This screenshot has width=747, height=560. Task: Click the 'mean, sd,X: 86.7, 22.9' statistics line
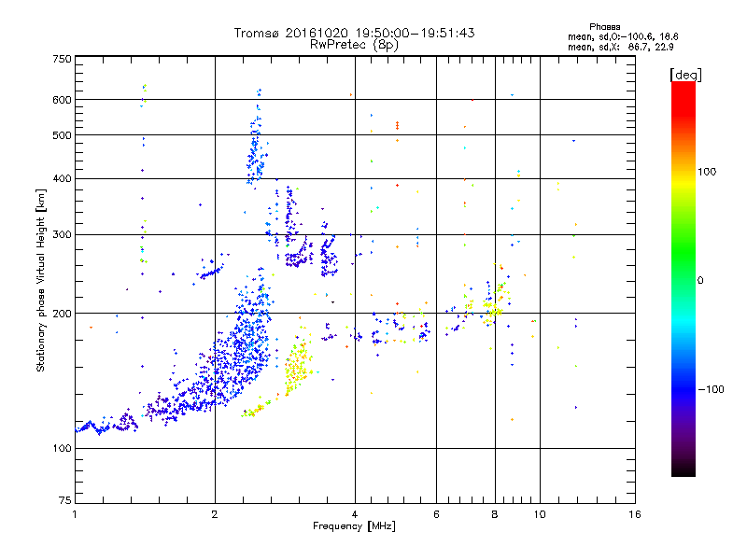pyautogui.click(x=620, y=48)
